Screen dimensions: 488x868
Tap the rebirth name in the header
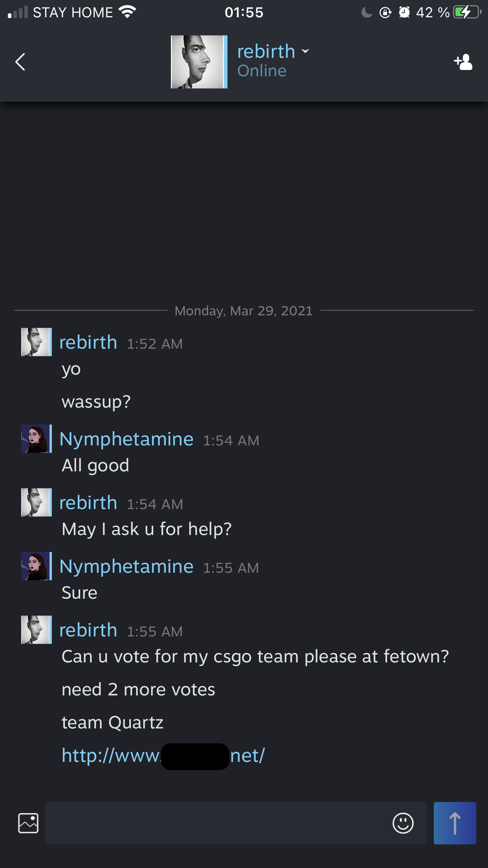coord(266,51)
